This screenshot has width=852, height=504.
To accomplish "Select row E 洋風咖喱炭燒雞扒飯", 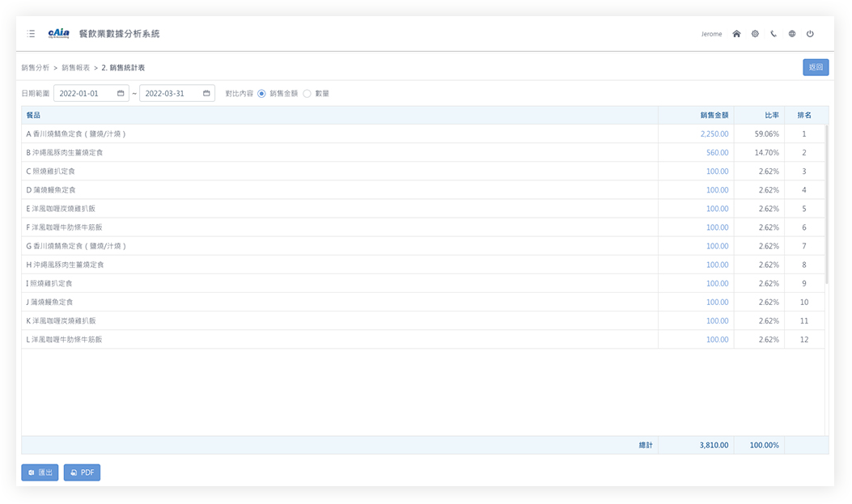I will tap(422, 209).
